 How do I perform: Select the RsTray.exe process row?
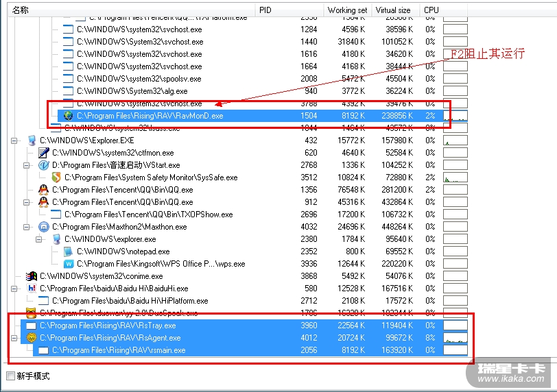point(244,326)
